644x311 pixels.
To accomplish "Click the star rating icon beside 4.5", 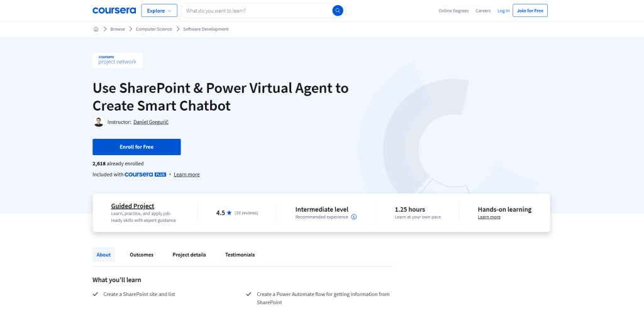I will click(229, 213).
